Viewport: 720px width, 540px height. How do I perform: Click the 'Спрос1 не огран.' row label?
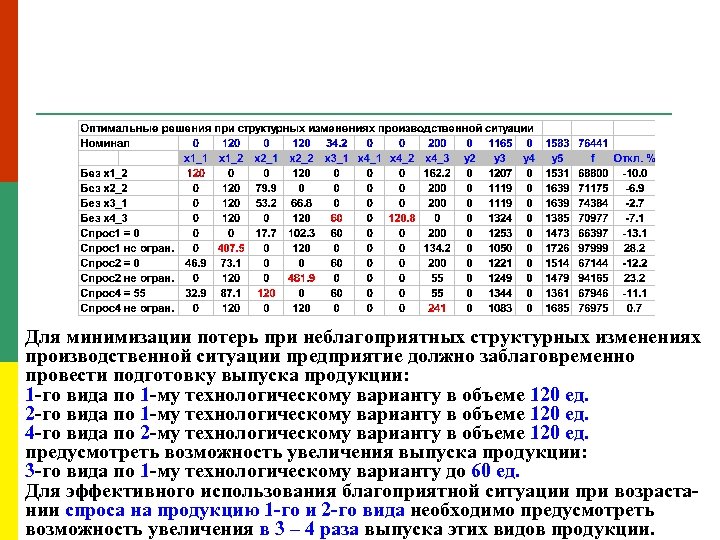pos(128,248)
